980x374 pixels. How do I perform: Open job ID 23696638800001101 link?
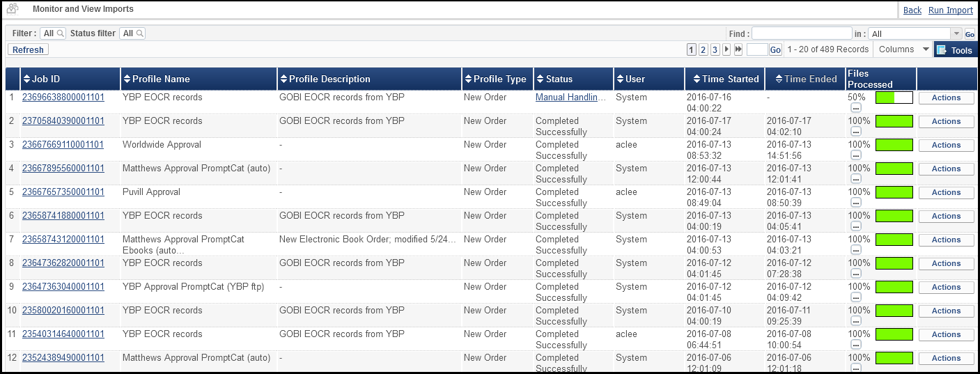[x=63, y=98]
